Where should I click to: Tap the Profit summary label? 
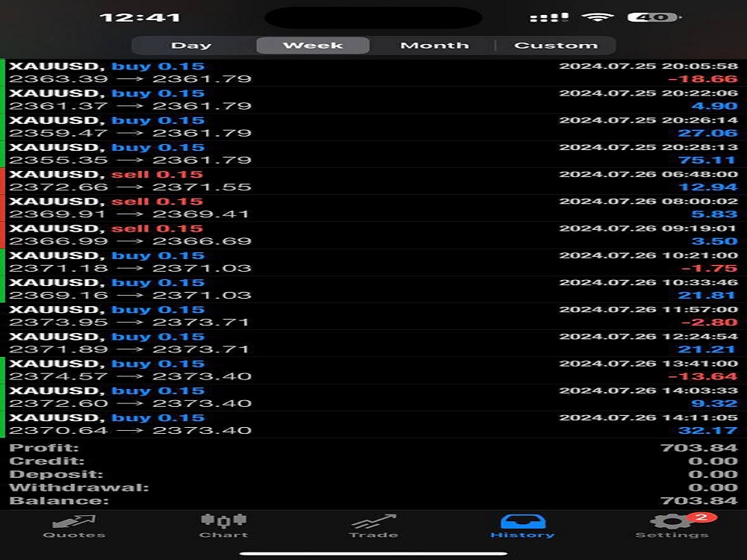pos(44,448)
